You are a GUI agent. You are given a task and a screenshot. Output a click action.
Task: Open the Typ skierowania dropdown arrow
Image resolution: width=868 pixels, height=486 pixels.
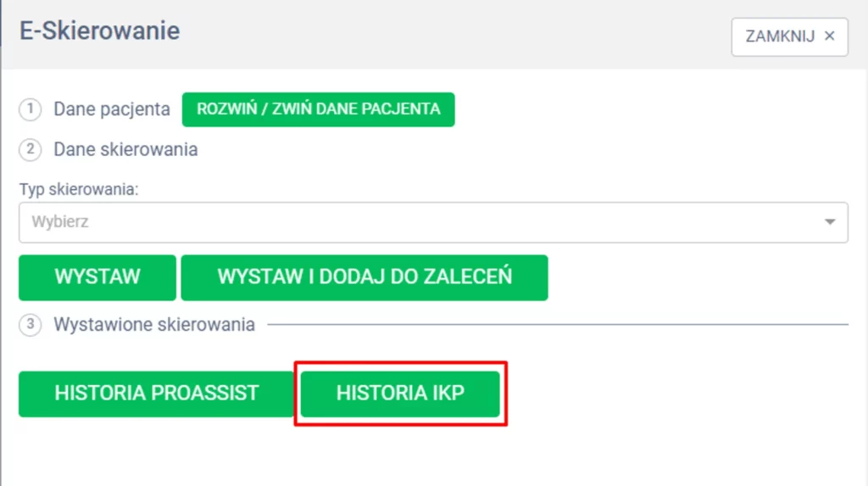coord(829,222)
